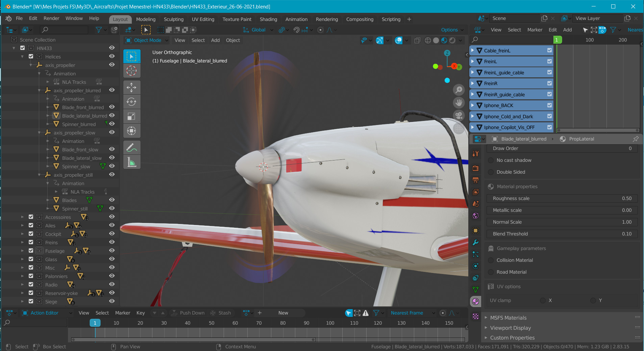The width and height of the screenshot is (644, 351).
Task: Activate the Move tool
Action: coord(131,87)
